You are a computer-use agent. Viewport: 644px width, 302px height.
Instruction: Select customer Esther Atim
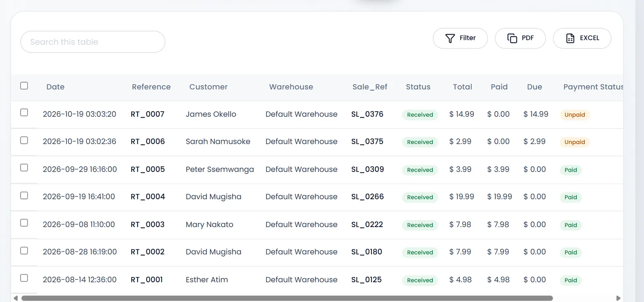[207, 280]
